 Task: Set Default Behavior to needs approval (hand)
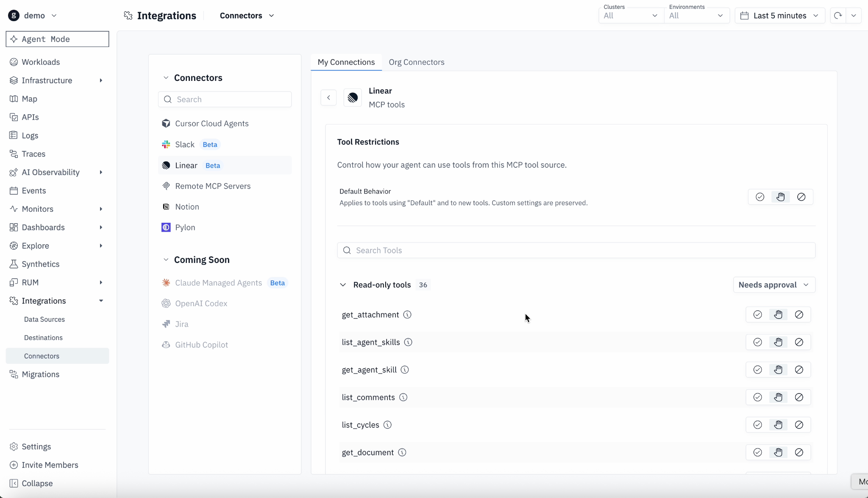(781, 197)
